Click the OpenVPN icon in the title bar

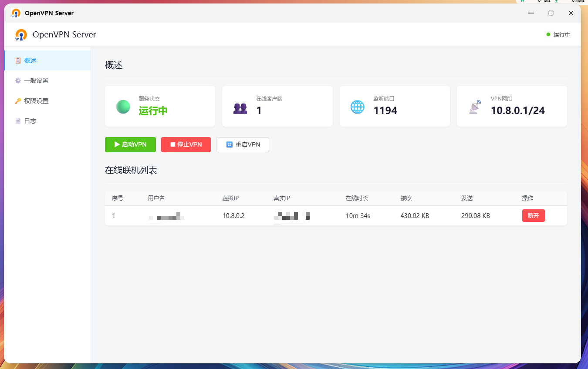tap(16, 13)
